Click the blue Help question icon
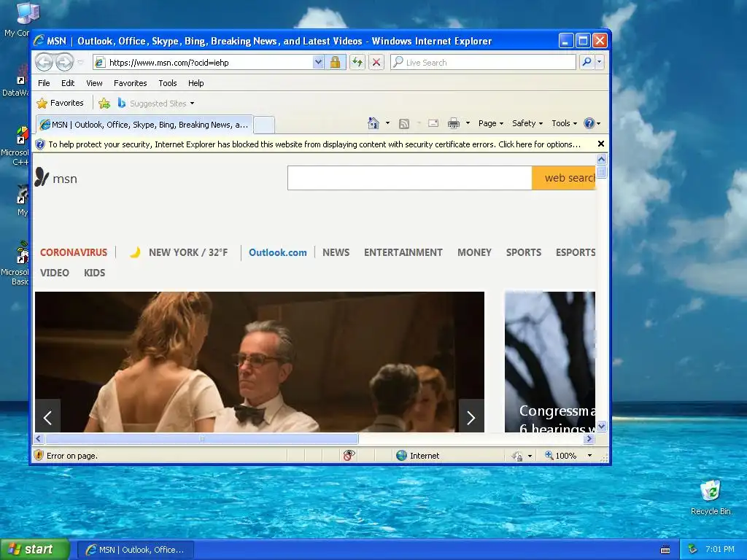Image resolution: width=747 pixels, height=560 pixels. click(589, 123)
